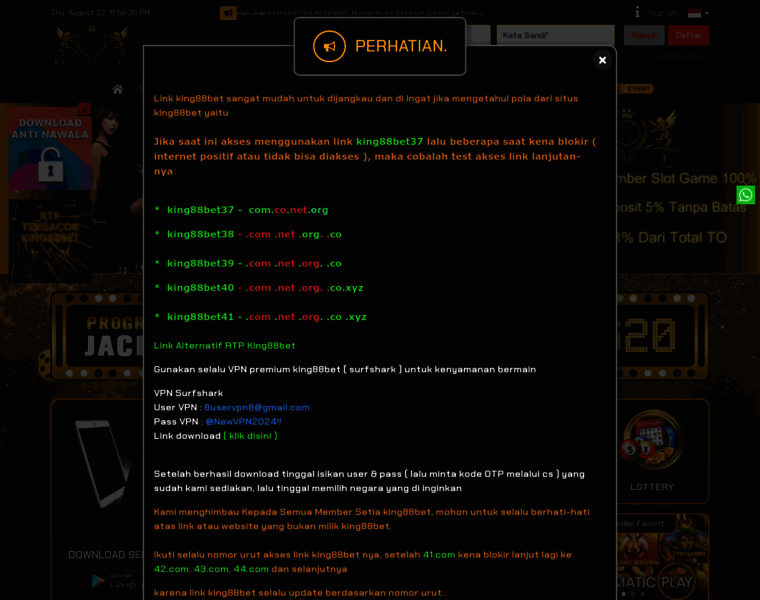Click the Provider Favorit tab label

641,523
